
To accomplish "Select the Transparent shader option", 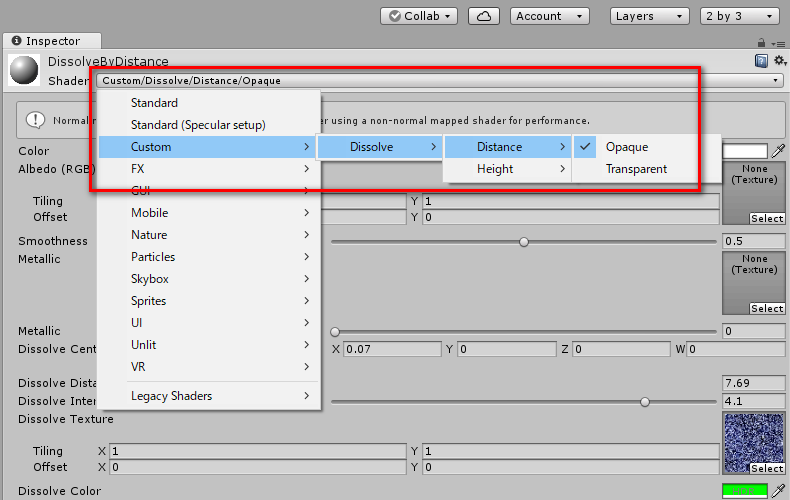I will click(646, 169).
